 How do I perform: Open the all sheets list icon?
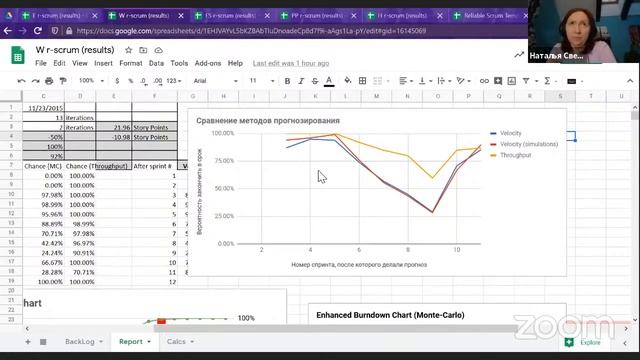coord(43,342)
